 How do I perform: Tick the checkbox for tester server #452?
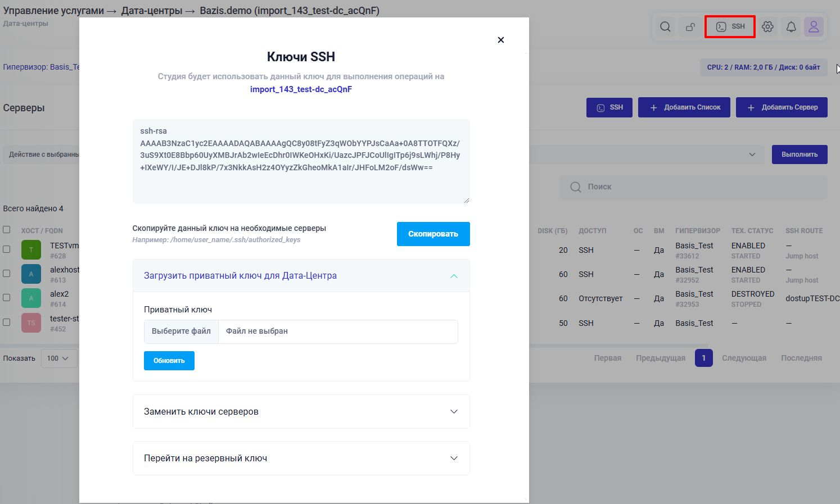pyautogui.click(x=7, y=323)
